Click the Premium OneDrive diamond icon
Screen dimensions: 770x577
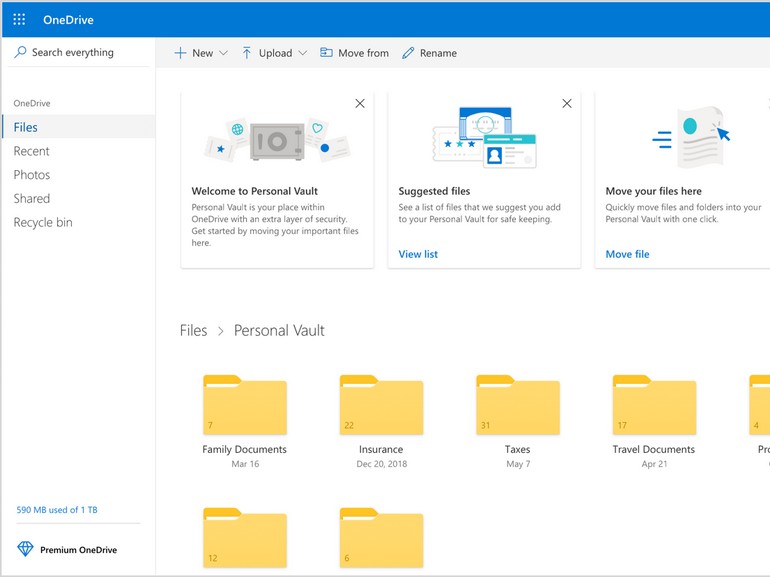coord(25,549)
